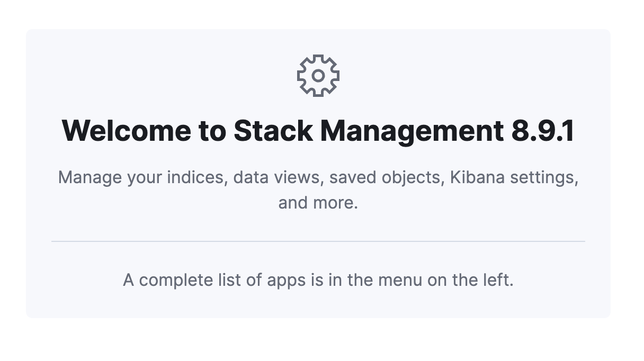Select the version number 8.9.1 in the title

click(x=541, y=130)
